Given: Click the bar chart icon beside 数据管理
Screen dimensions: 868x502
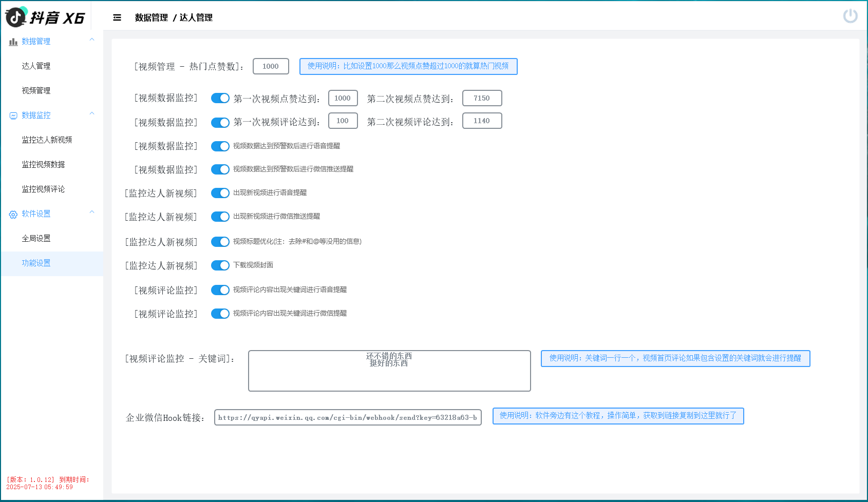Looking at the screenshot, I should [13, 42].
